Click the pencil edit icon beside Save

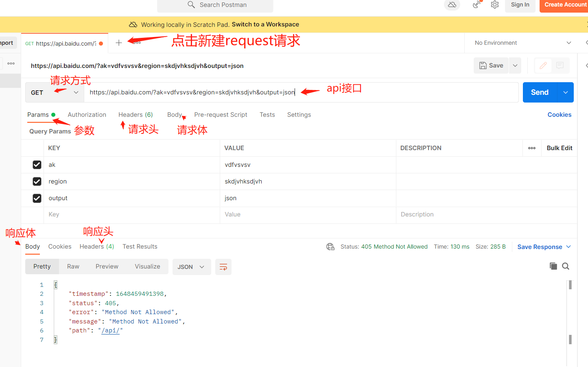tap(543, 66)
